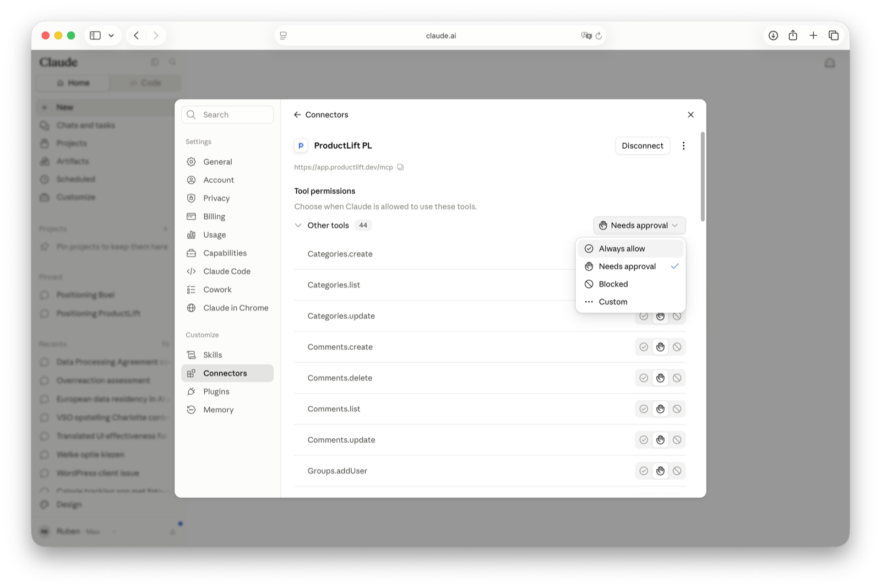Select Custom in the permissions menu
881x588 pixels.
[x=630, y=302]
